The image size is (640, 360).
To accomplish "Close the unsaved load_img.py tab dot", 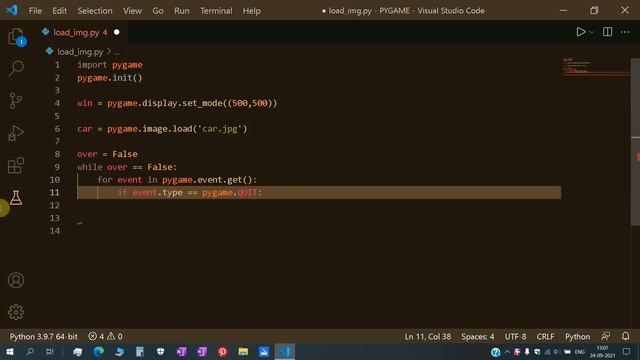I will click(x=117, y=32).
